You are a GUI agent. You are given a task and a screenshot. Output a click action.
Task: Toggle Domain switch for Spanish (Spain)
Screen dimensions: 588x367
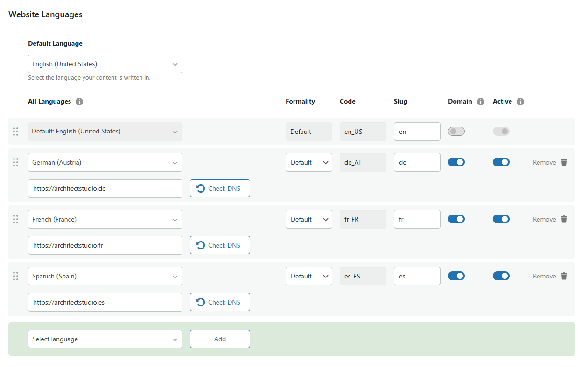point(456,276)
